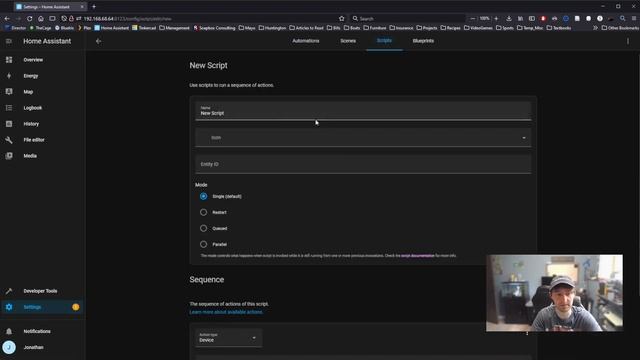
Task: Go back using the arrow beside the tabs
Action: coord(98,41)
